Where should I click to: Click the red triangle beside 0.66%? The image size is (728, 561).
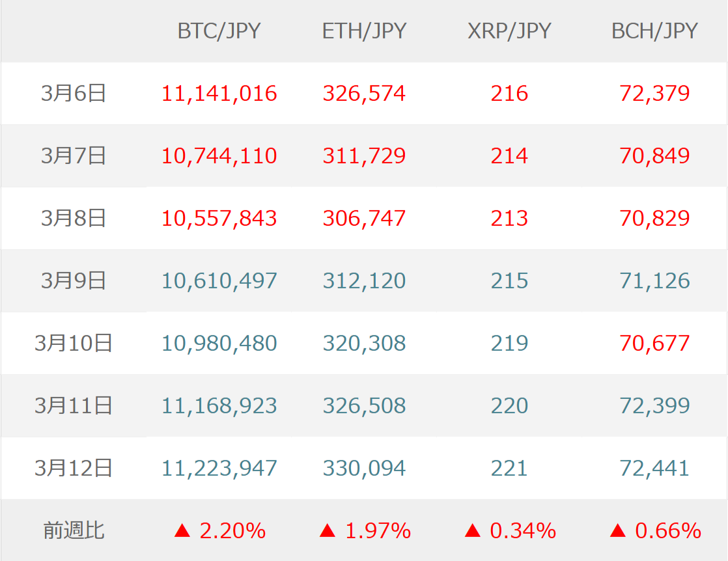click(618, 532)
